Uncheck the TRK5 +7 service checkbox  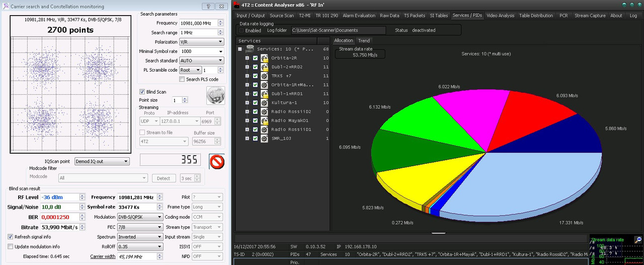pos(255,76)
